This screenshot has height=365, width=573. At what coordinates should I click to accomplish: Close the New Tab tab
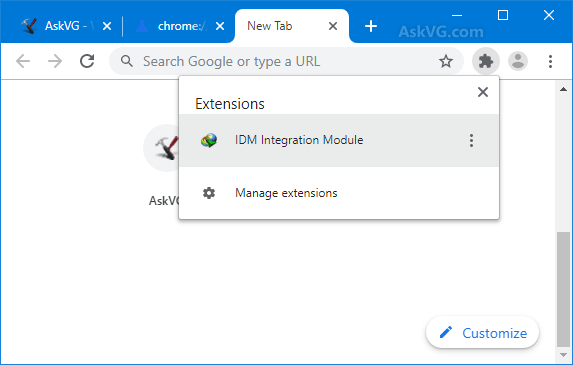coord(333,26)
